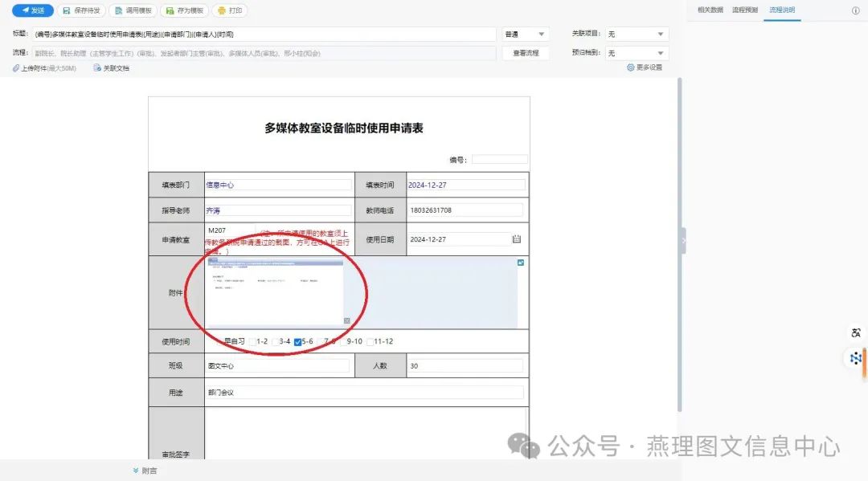Switch to 相关数据 tab

(x=710, y=10)
